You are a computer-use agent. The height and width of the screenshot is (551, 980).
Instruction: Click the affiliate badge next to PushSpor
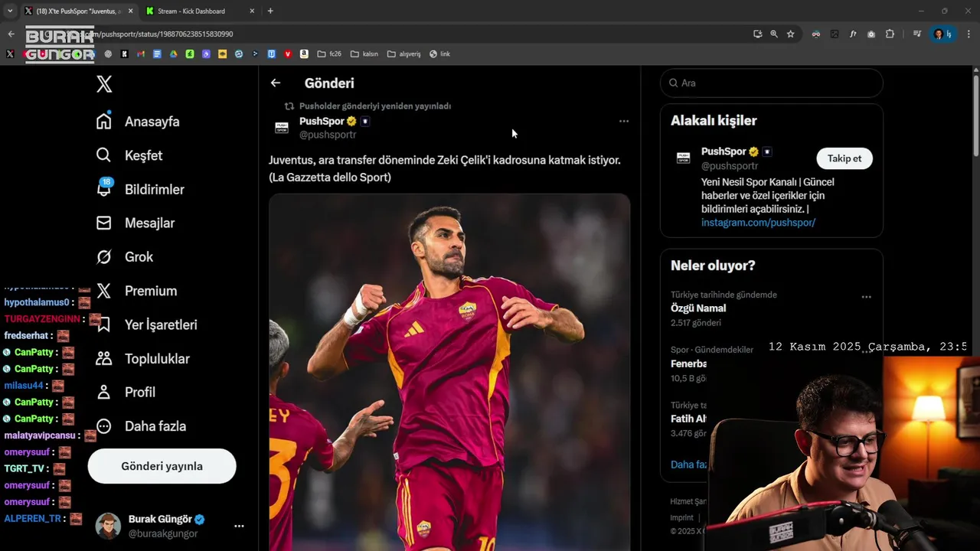[x=365, y=121]
